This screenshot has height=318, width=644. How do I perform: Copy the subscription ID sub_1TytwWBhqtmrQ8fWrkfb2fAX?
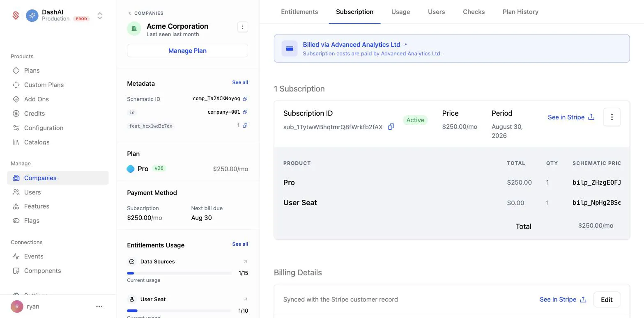[x=391, y=127]
